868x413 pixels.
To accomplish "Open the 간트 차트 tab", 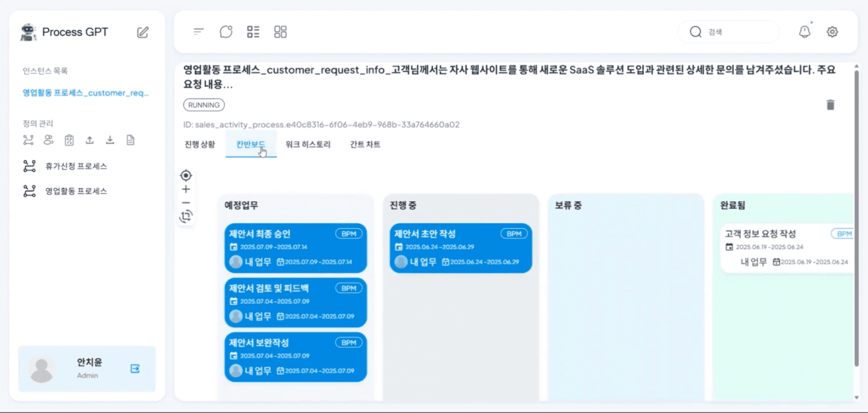I will coord(365,145).
